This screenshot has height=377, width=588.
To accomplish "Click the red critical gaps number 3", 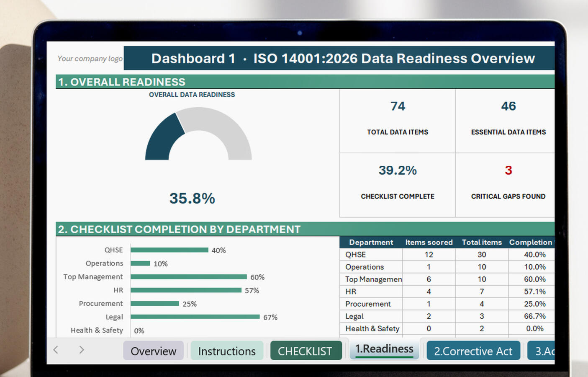I will click(508, 170).
